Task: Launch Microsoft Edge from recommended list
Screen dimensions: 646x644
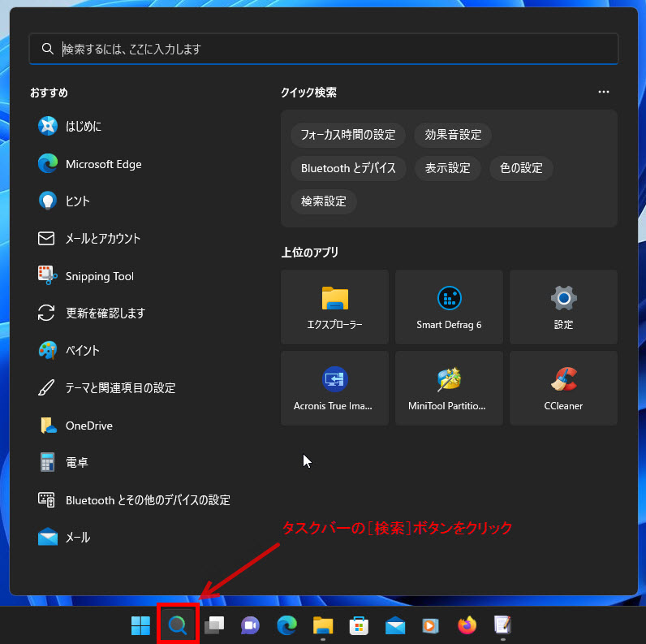Action: (x=103, y=164)
